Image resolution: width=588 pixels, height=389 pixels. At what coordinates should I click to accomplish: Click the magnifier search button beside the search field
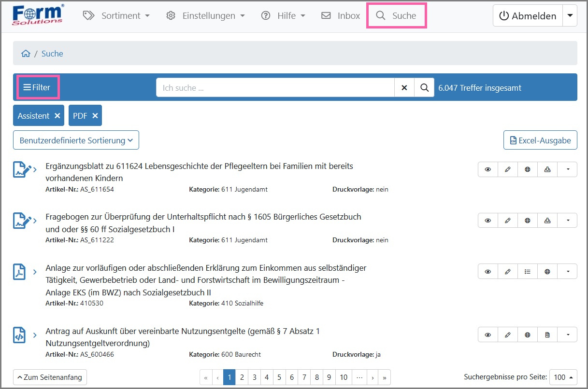424,88
